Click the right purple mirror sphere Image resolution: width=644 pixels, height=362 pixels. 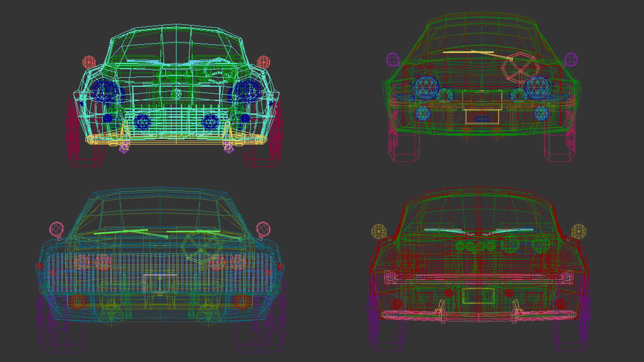click(571, 59)
